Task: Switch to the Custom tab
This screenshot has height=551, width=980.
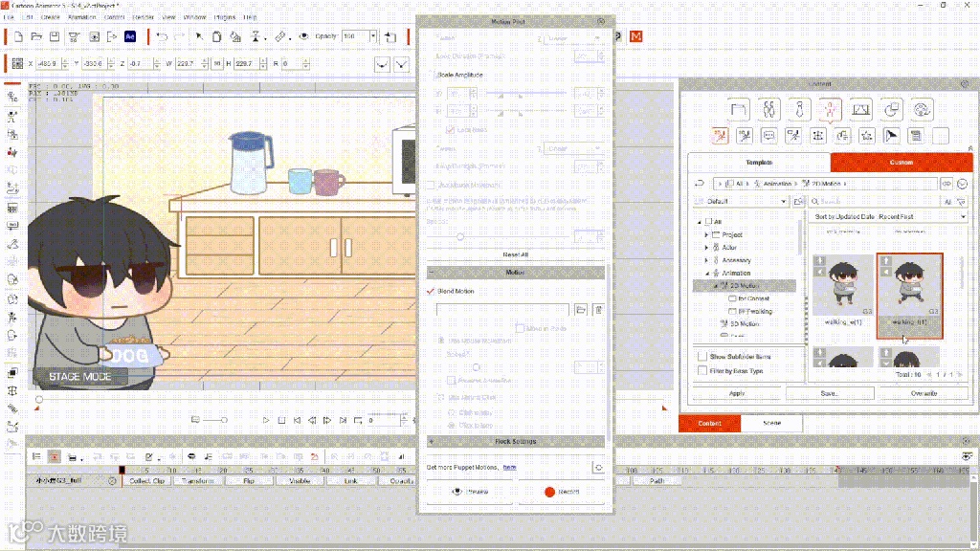Action: (x=902, y=163)
